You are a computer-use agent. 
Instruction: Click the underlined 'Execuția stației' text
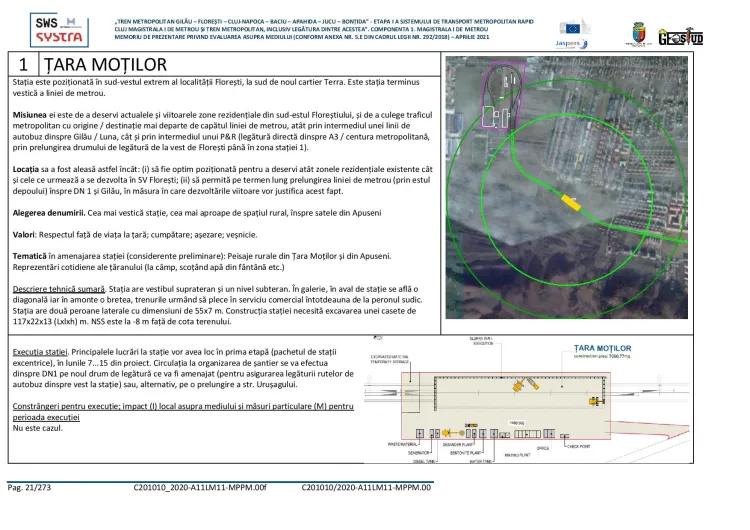pos(40,354)
